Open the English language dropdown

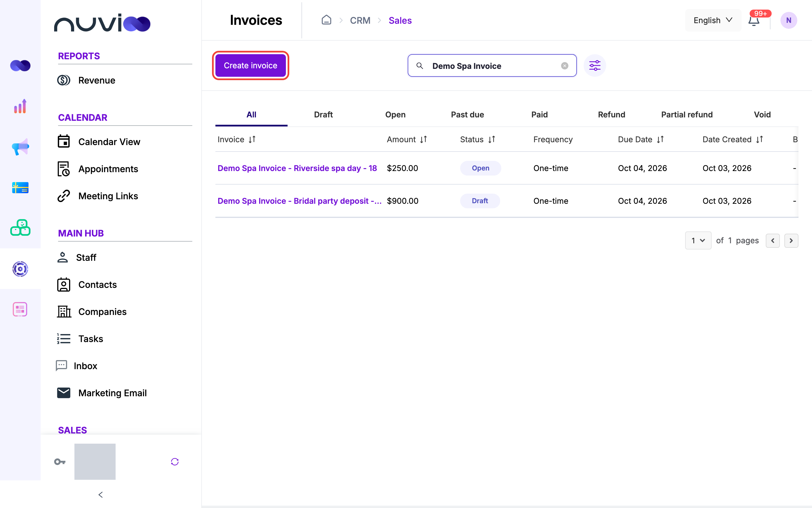[x=713, y=21]
